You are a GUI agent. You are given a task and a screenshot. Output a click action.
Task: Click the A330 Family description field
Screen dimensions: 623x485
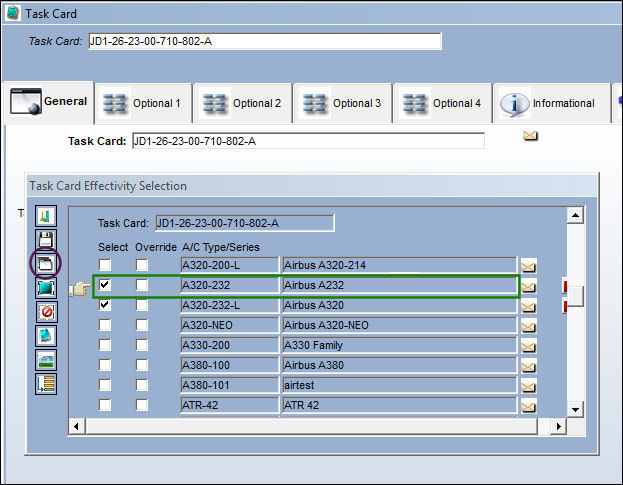click(x=399, y=345)
